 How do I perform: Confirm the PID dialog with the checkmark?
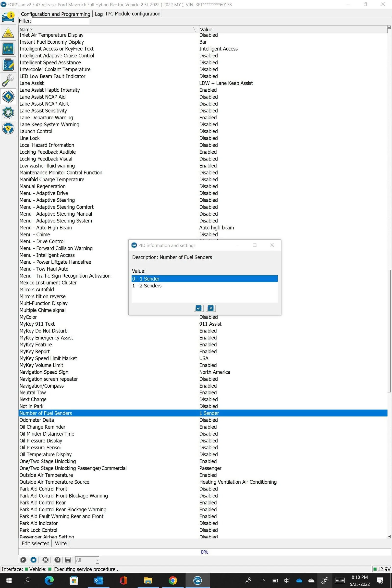pos(198,308)
